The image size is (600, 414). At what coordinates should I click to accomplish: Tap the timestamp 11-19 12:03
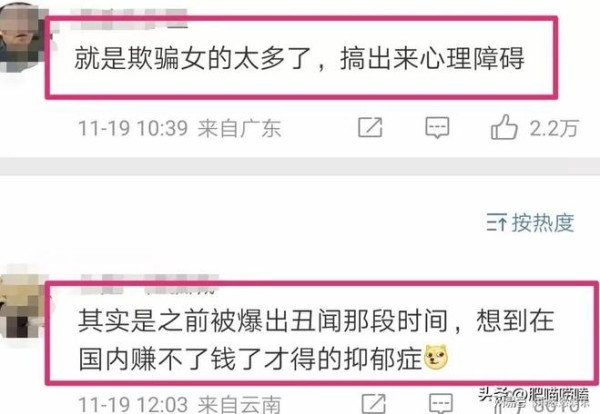(133, 404)
